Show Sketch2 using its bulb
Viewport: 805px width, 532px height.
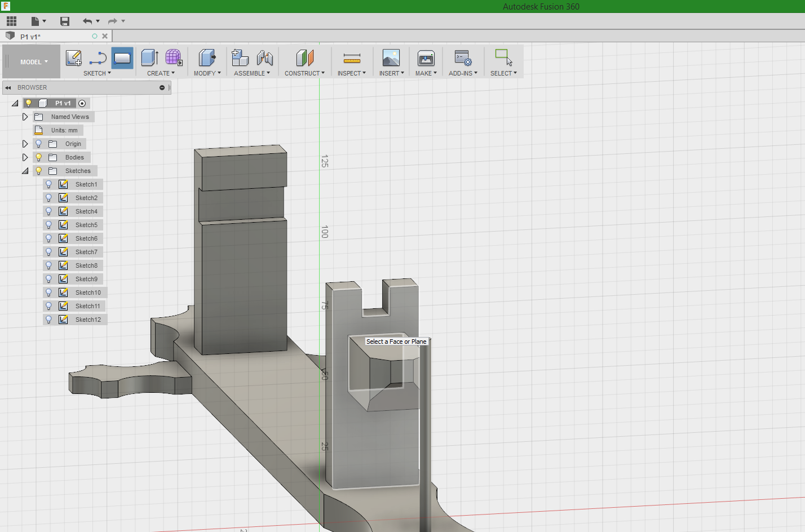(49, 198)
